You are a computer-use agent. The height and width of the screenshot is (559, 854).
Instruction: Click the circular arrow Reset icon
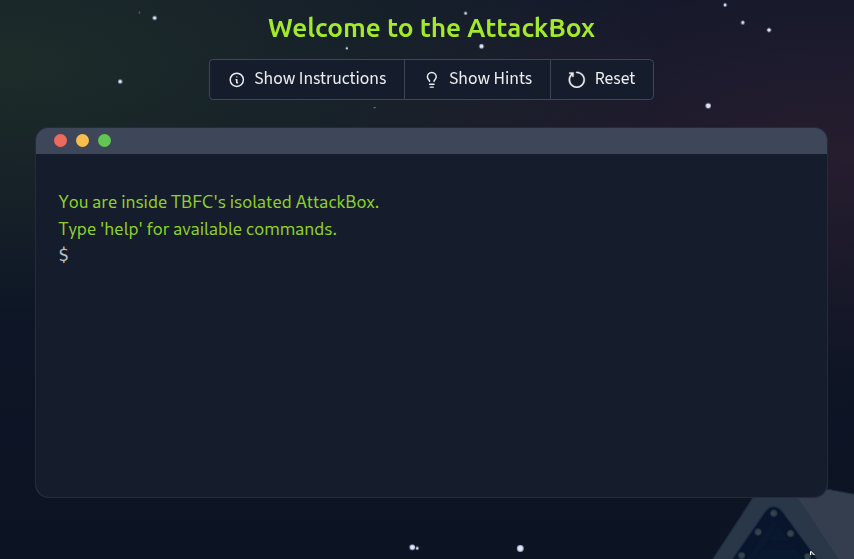pyautogui.click(x=576, y=80)
